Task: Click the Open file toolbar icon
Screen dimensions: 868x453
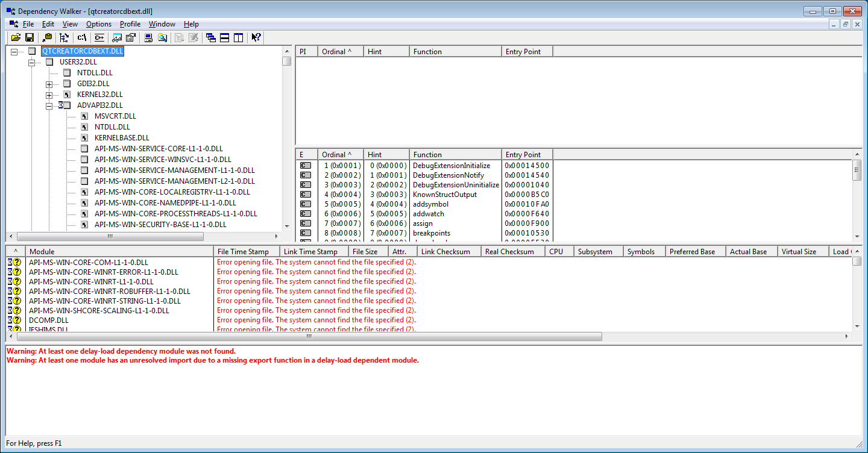Action: (16, 37)
